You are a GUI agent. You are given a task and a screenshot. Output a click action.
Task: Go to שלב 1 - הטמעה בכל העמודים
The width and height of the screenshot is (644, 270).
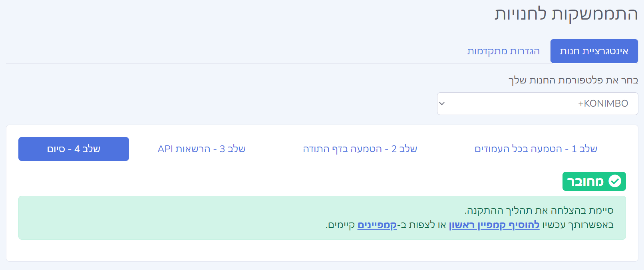coord(536,149)
